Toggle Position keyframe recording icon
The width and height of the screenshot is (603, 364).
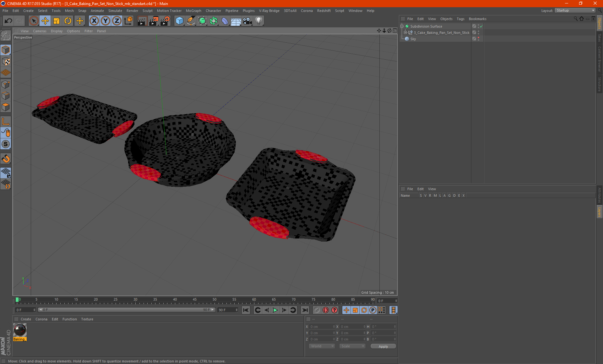click(x=346, y=310)
